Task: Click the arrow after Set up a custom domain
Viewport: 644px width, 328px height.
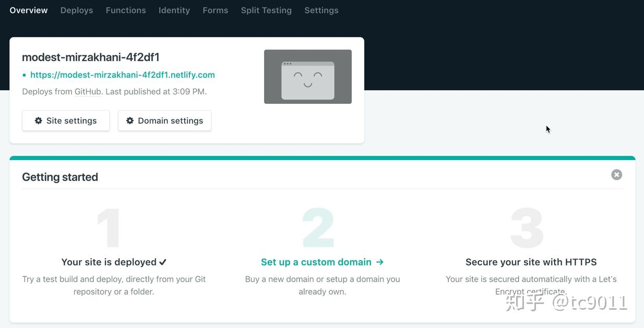Action: (379, 262)
